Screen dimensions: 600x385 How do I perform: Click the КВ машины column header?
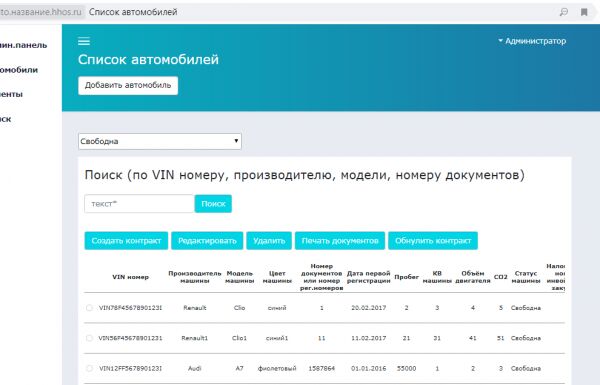pos(437,277)
